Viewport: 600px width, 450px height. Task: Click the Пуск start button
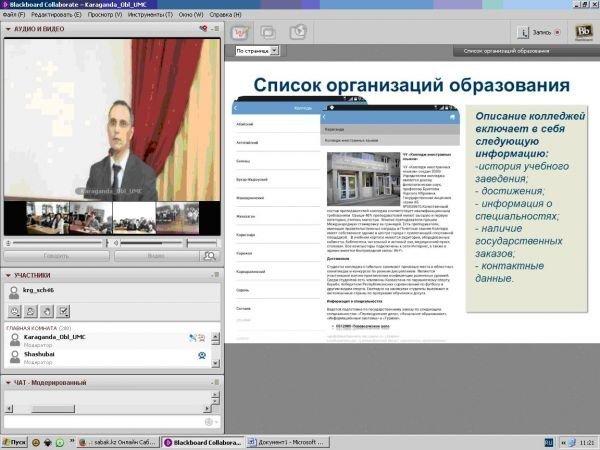(x=14, y=441)
